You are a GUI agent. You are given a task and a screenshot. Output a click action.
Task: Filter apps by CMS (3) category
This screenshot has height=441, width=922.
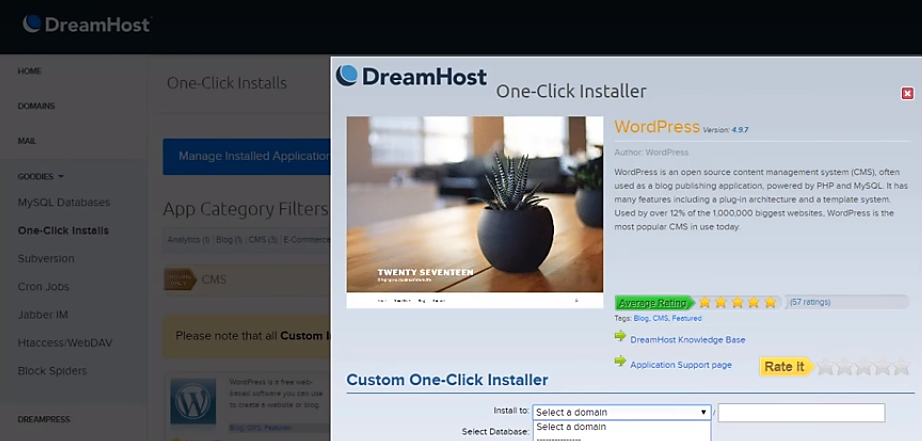[263, 240]
